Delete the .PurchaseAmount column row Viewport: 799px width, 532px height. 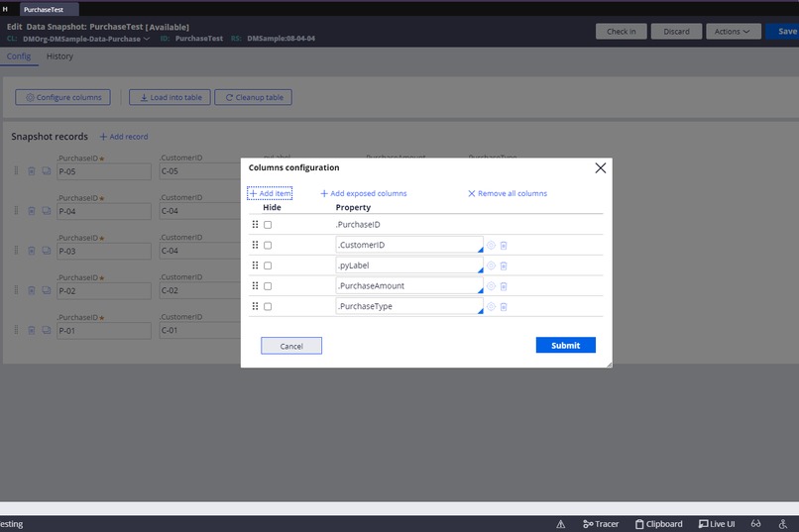click(x=504, y=286)
